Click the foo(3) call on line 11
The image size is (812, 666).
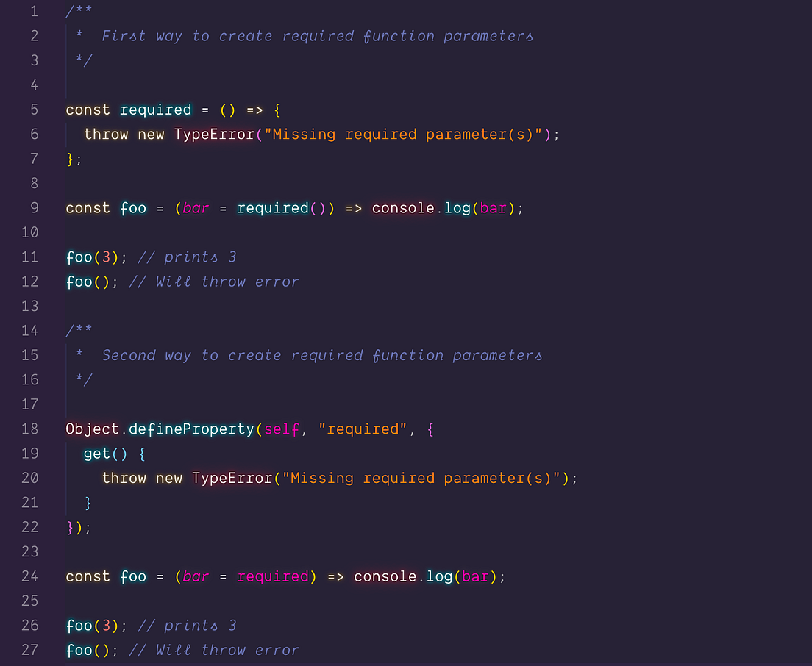91,257
